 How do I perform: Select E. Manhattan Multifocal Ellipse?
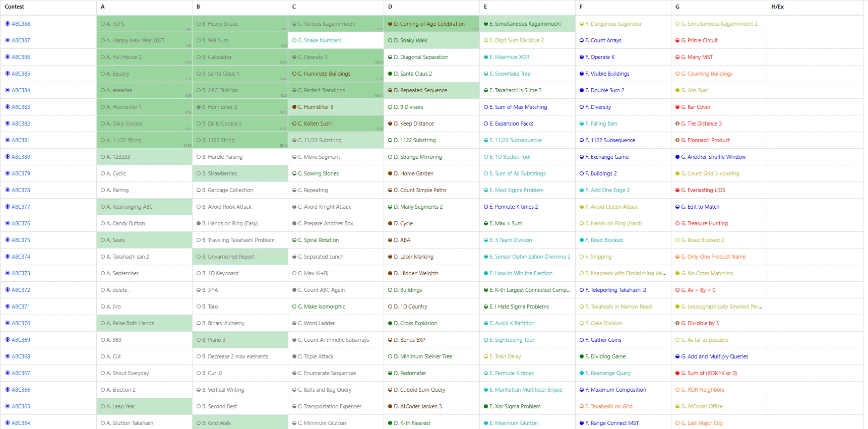526,390
